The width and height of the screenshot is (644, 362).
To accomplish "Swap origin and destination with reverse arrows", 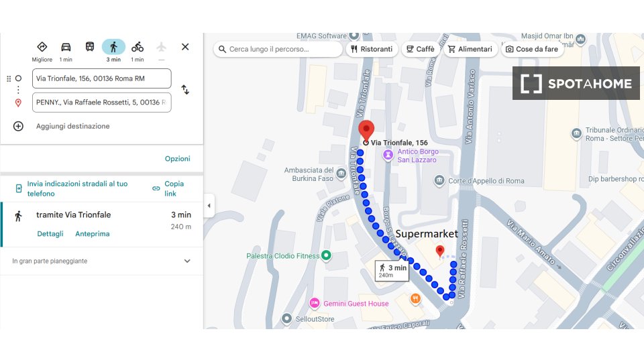I will tap(185, 90).
